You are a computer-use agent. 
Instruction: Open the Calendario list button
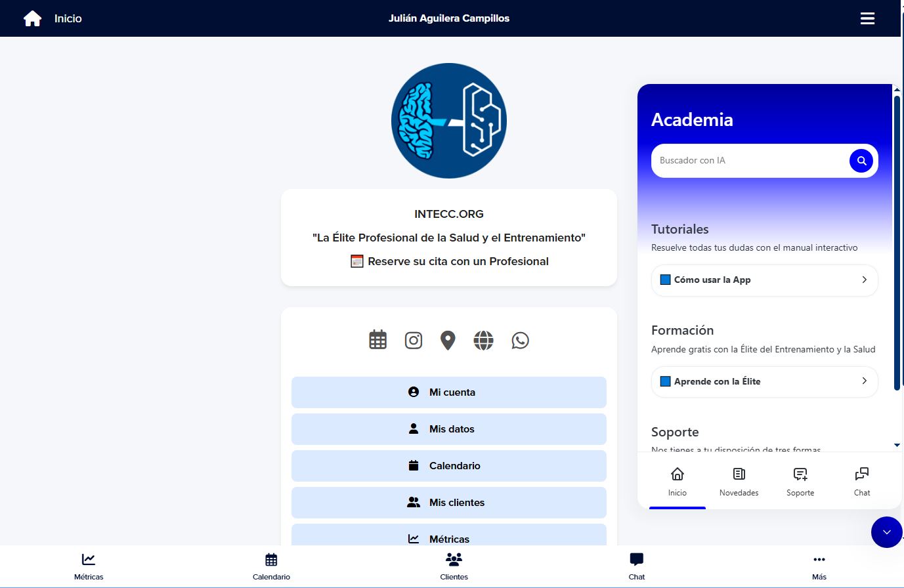[x=449, y=466]
